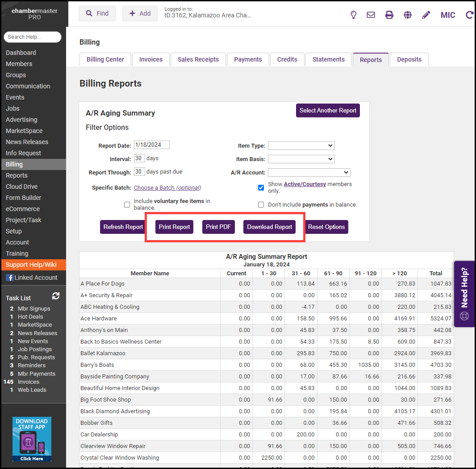Screen dimensions: 476x469
Task: Open the Deposits tab
Action: pos(409,59)
